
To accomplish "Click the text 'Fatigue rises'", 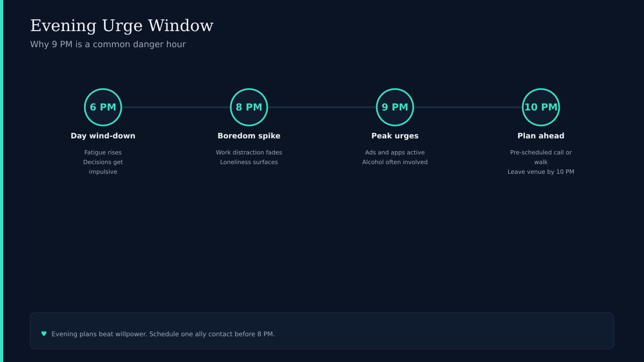I will 103,152.
